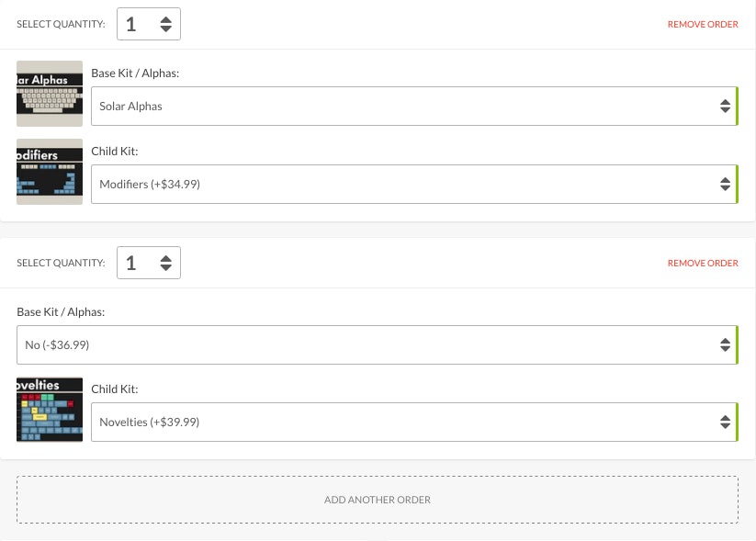Click the Novelties kit thumbnail image
Screen dimensions: 756x541
(50, 410)
